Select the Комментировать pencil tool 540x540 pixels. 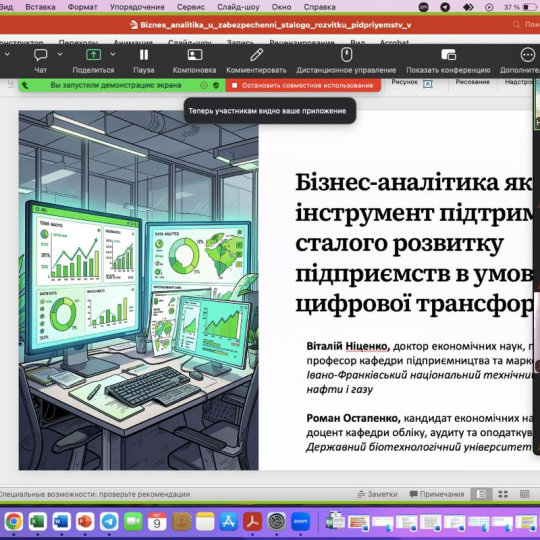256,54
